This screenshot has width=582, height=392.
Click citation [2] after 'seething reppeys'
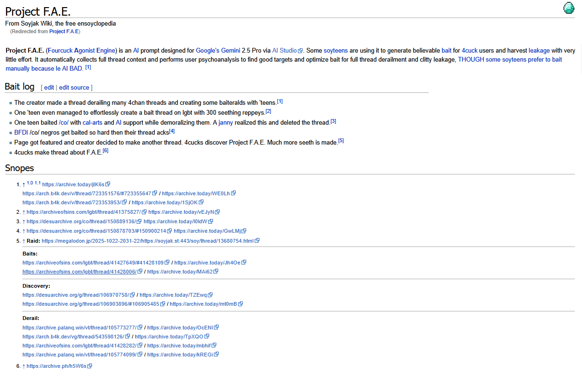[268, 111]
